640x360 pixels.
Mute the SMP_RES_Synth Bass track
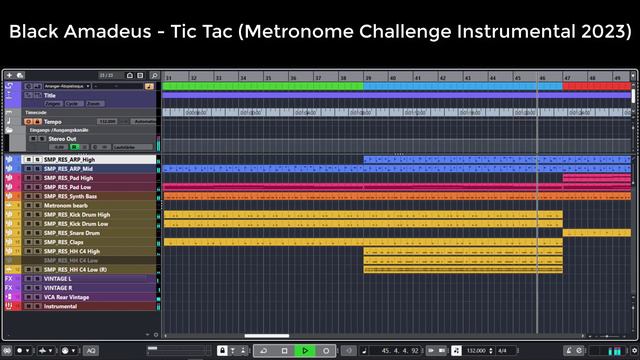tap(29, 196)
